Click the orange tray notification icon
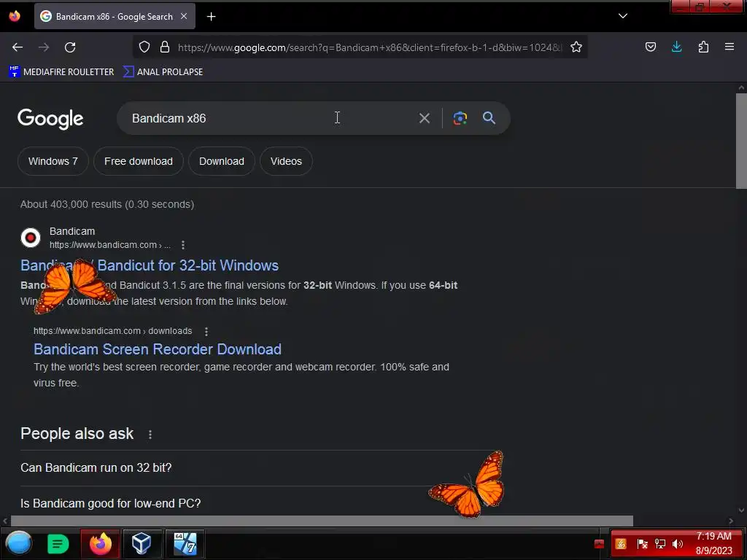Image resolution: width=747 pixels, height=560 pixels. tap(620, 544)
